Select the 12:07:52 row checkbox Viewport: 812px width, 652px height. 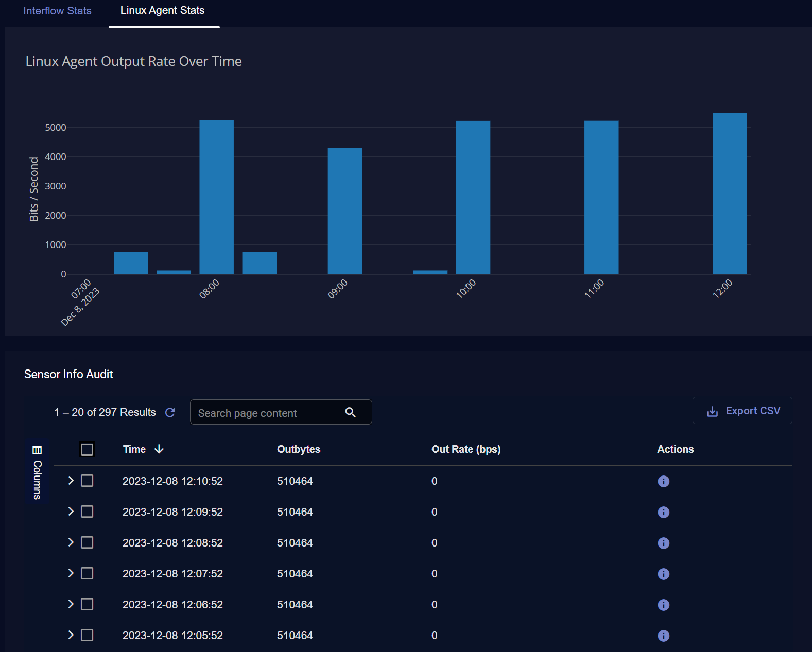[x=87, y=573]
